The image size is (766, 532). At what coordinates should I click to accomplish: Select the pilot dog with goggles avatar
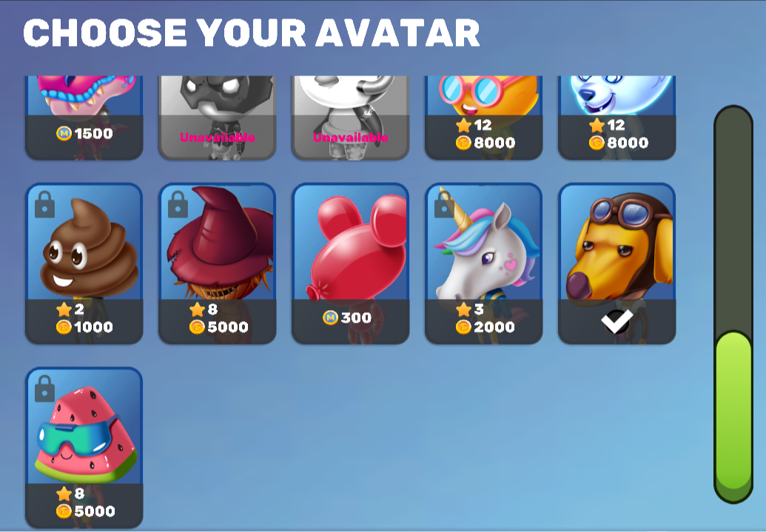coord(617,264)
